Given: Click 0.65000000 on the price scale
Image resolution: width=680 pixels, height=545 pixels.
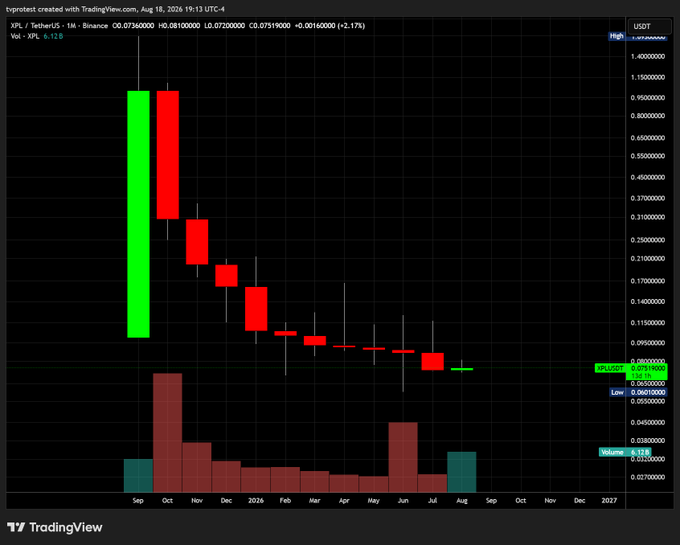Looking at the screenshot, I should [x=647, y=138].
